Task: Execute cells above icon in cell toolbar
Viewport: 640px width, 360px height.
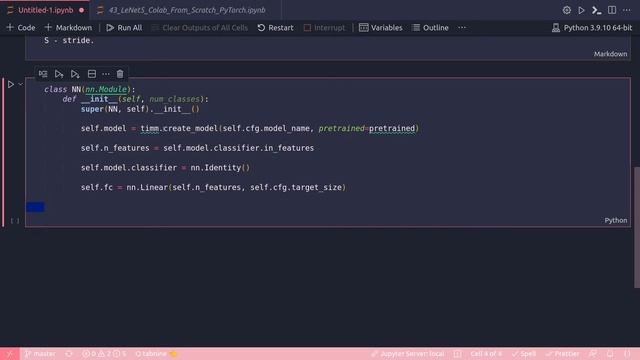Action: pos(59,74)
